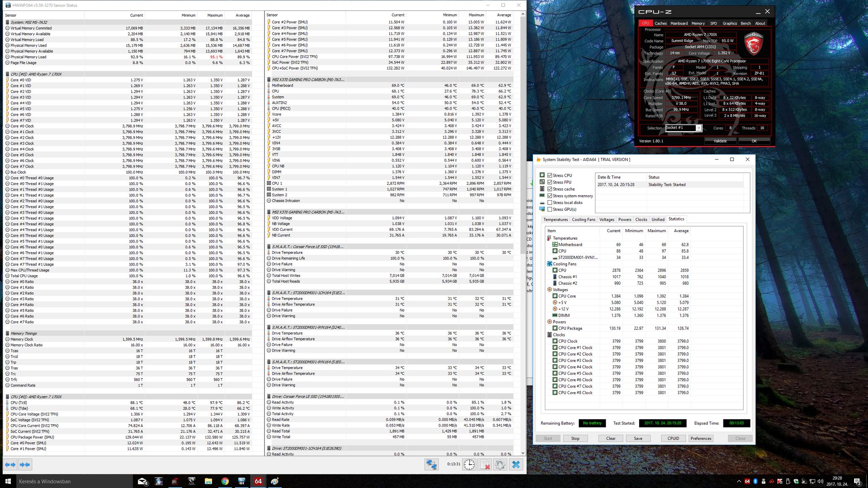The height and width of the screenshot is (488, 868).
Task: Click HWiNFO expand columns arrows button
Action: pyautogui.click(x=10, y=465)
